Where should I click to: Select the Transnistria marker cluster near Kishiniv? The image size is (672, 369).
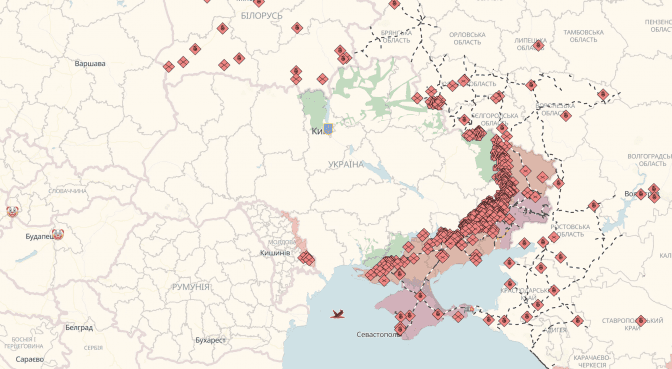click(x=306, y=258)
